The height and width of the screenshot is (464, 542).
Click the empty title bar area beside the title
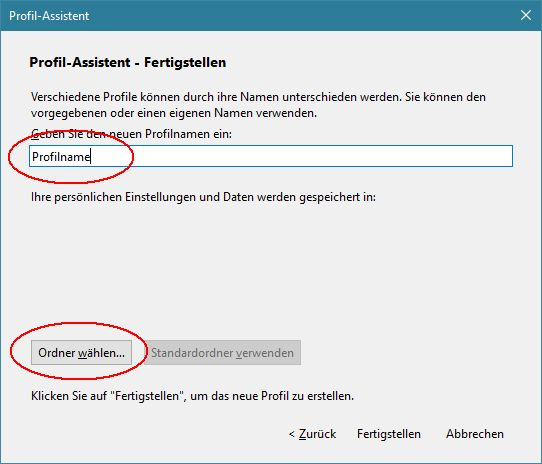click(301, 16)
